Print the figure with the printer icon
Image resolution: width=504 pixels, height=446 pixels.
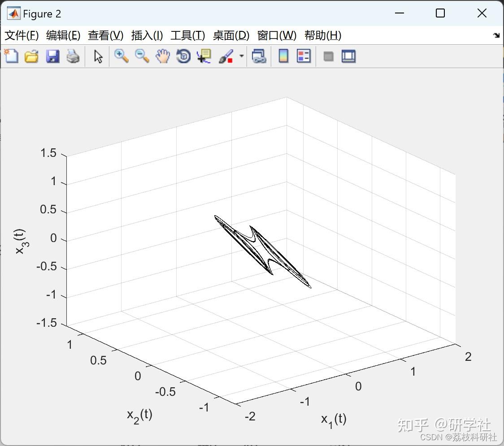pyautogui.click(x=73, y=56)
